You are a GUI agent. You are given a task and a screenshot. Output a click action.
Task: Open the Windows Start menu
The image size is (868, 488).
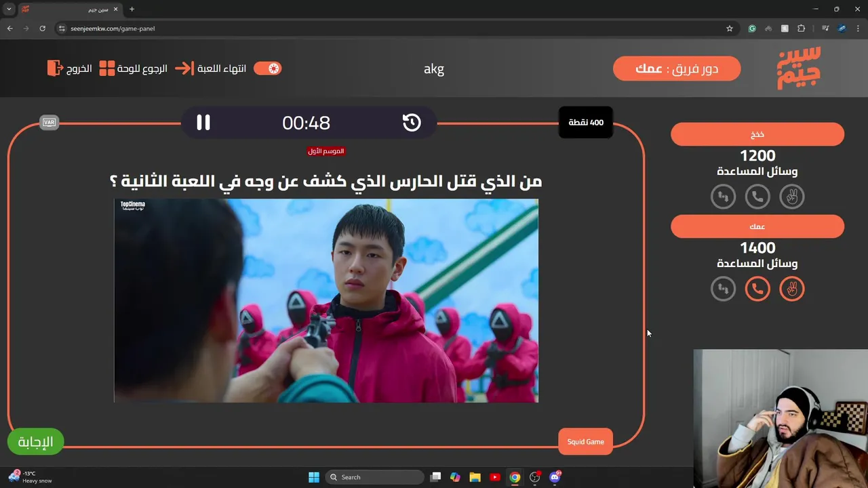pyautogui.click(x=314, y=477)
